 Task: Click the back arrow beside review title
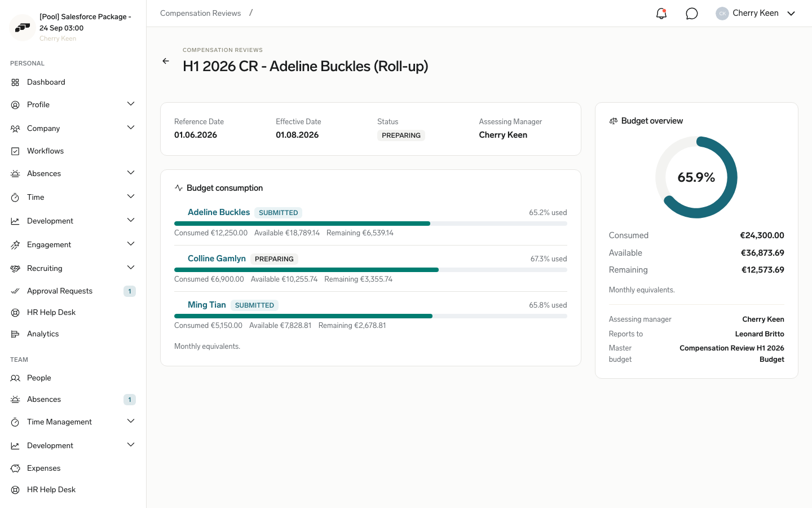tap(166, 61)
